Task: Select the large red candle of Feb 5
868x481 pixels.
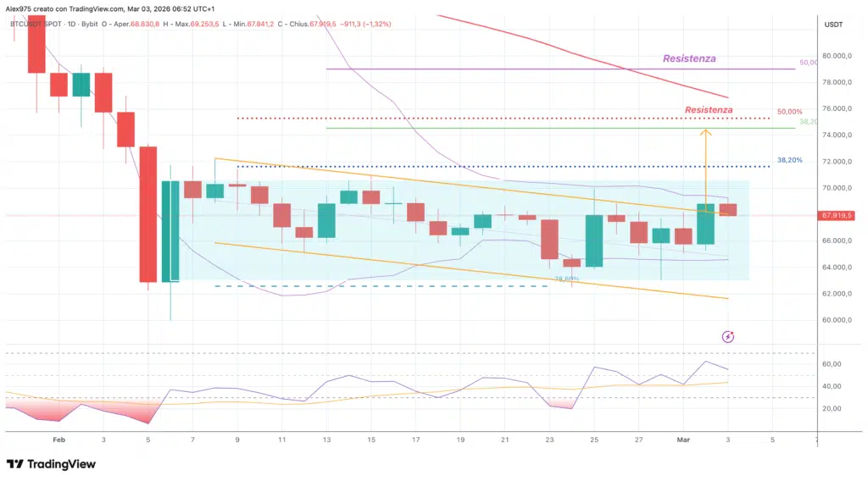Action: 148,213
